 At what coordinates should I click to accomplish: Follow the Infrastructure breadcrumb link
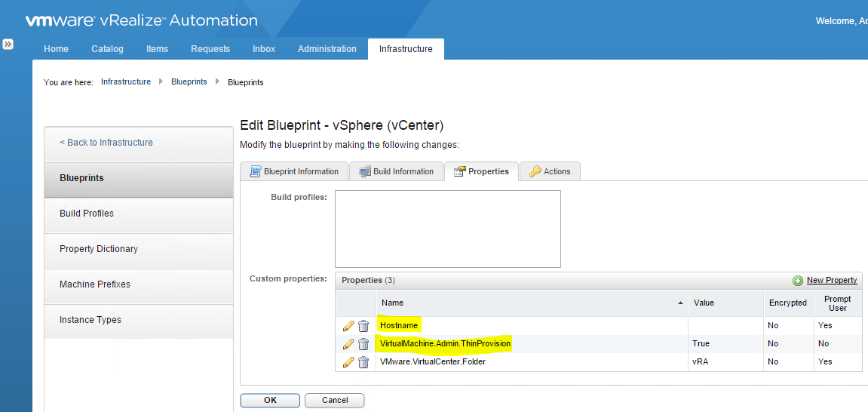pyautogui.click(x=126, y=82)
